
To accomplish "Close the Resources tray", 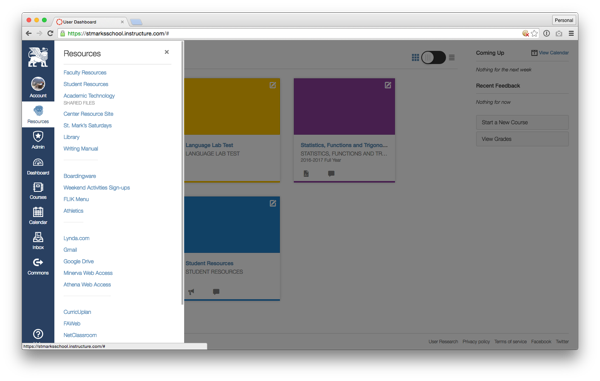I will point(167,52).
